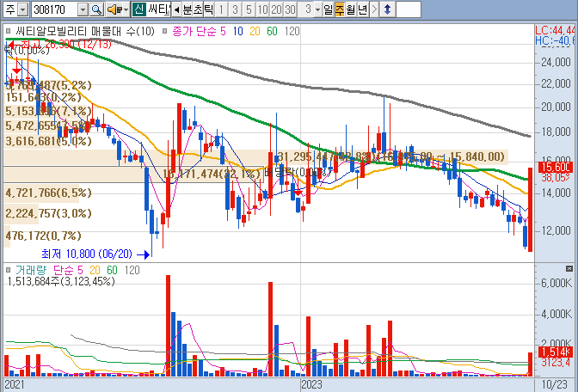Click the 16,171,474(22.1%) profile label
Screen dimensions: 578x392
click(x=212, y=174)
